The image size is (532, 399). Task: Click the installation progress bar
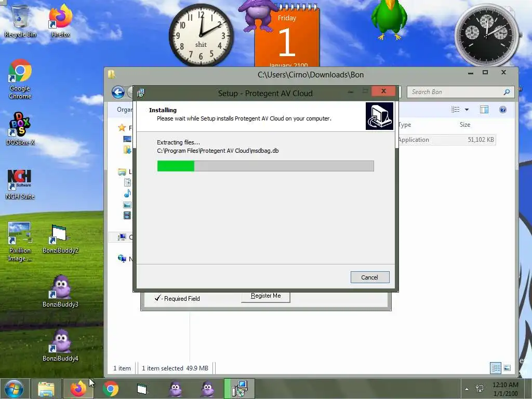click(265, 166)
